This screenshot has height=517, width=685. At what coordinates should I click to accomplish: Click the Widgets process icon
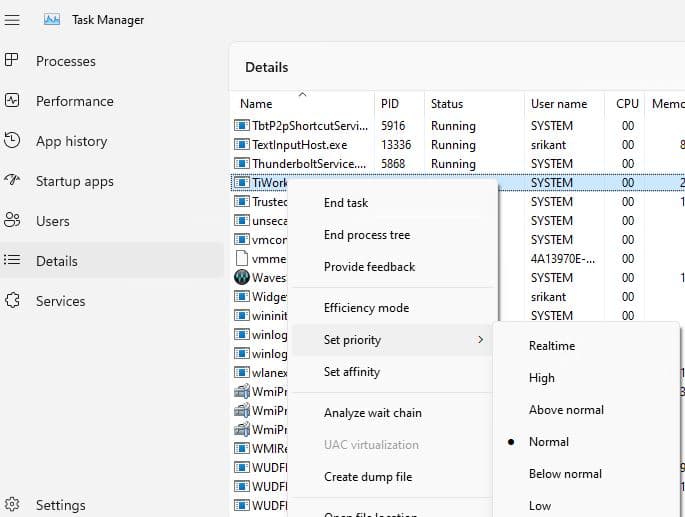pos(242,296)
